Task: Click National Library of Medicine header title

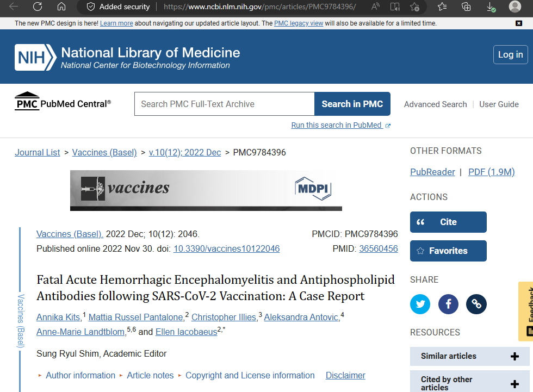Action: (x=151, y=53)
